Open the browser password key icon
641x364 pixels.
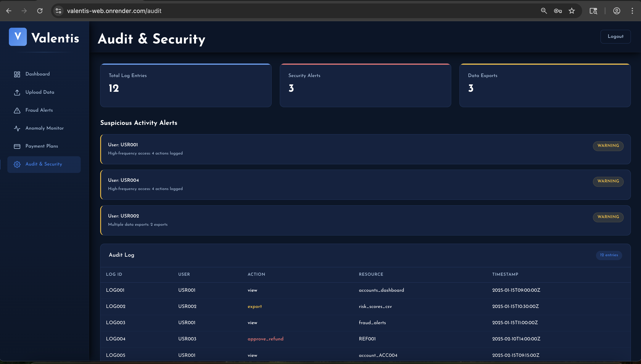pyautogui.click(x=558, y=11)
